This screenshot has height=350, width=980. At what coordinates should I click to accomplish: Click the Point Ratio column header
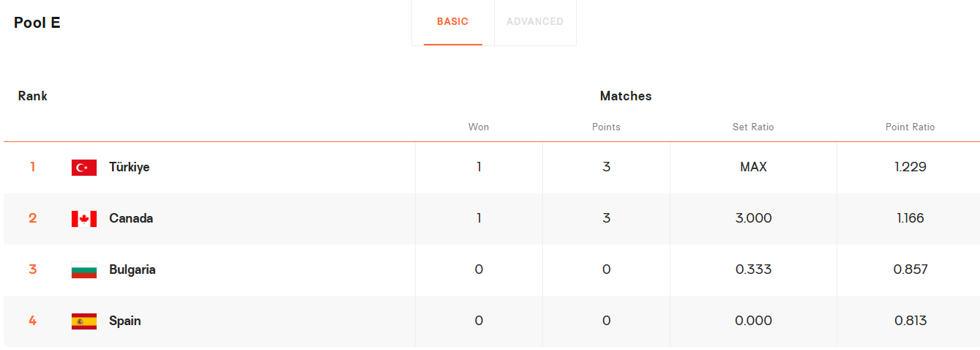(910, 127)
